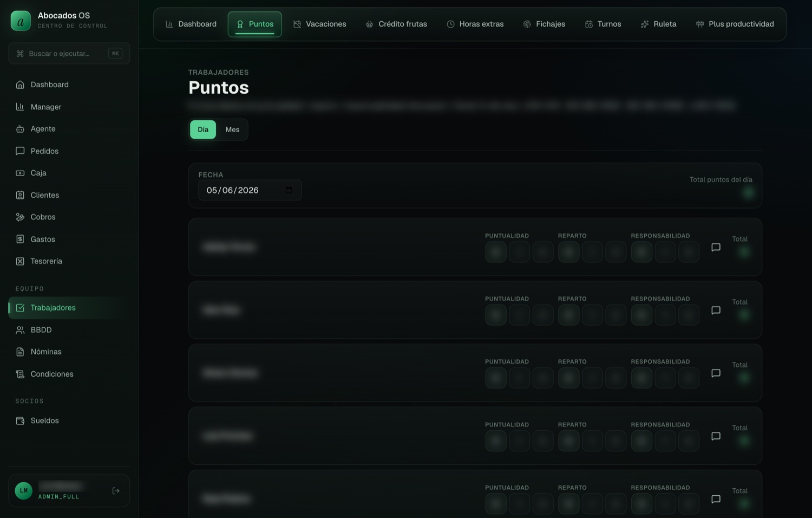This screenshot has width=812, height=518.
Task: Click the logout icon beside ADMIN_FULL
Action: 116,491
